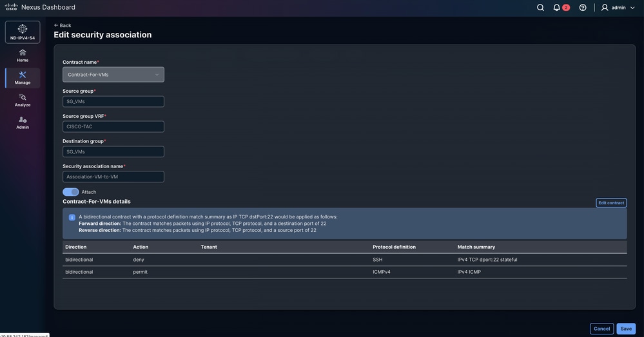Screen dimensions: 644x337
Task: Click the Security association name field
Action: pos(113,177)
